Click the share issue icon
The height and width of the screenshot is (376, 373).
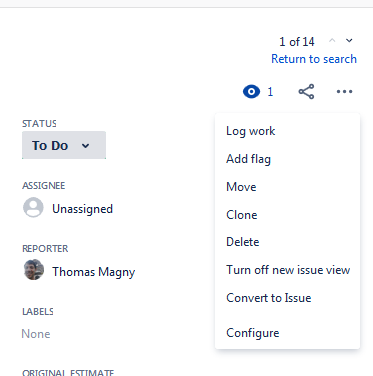(306, 92)
